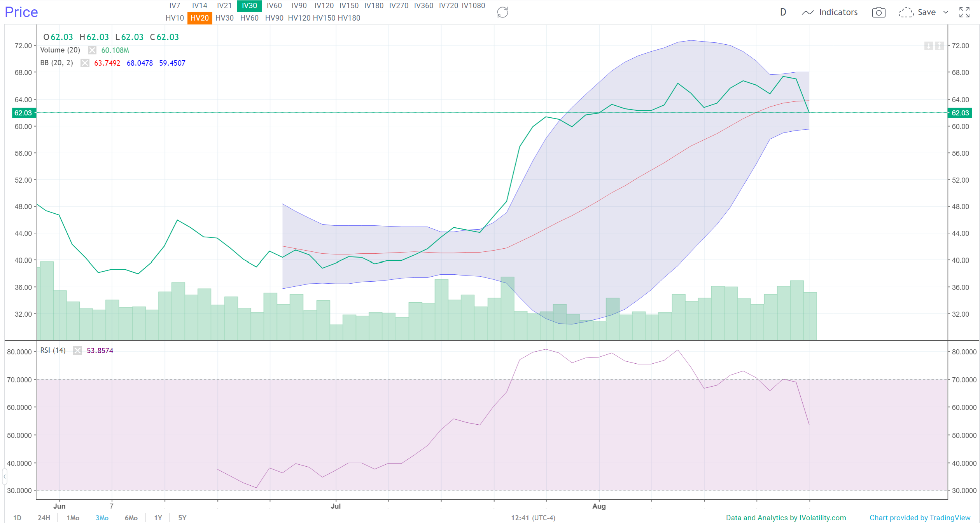Viewport: 980px width, 523px height.
Task: Open the Indicators line-chart icon
Action: [x=807, y=12]
